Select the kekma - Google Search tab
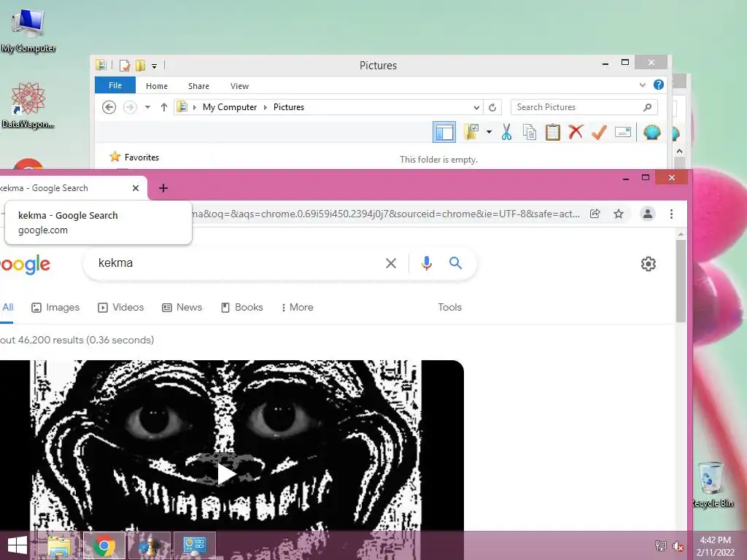The image size is (747, 560). pos(66,188)
